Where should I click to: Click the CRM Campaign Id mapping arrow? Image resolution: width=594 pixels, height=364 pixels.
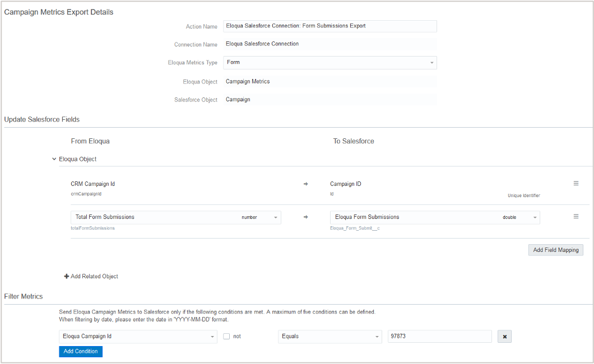coord(306,184)
